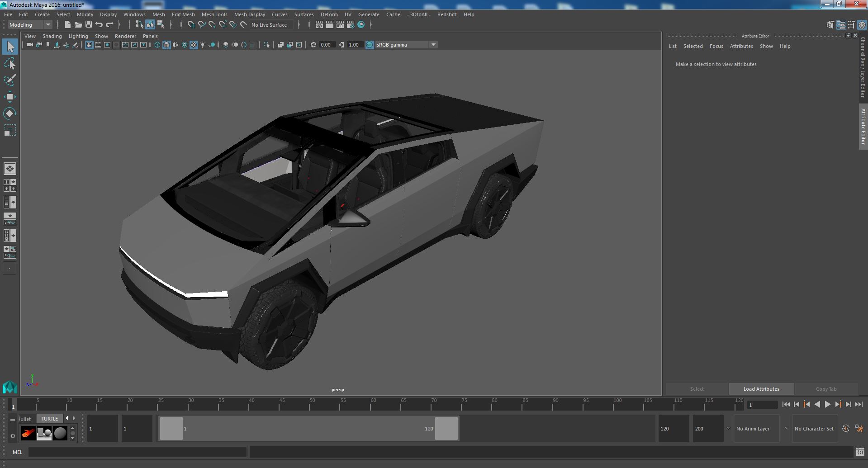The image size is (868, 468).
Task: Open a scene using the folder icon
Action: pyautogui.click(x=78, y=25)
